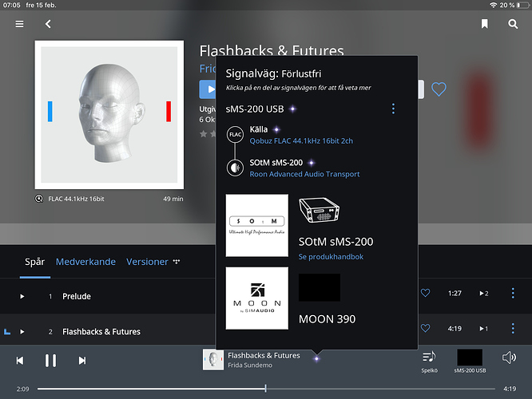This screenshot has height=399, width=532.
Task: Click the play count indicator on Prelude row
Action: click(x=484, y=293)
